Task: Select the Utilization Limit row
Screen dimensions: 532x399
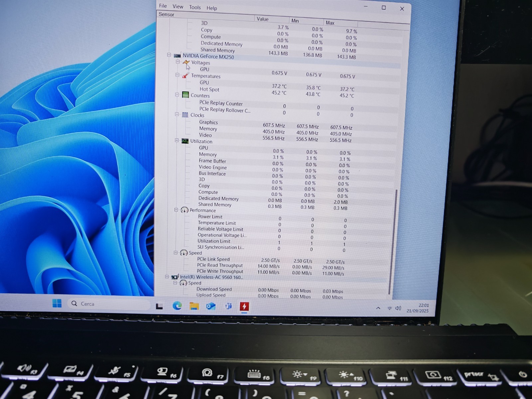Action: tap(271, 242)
